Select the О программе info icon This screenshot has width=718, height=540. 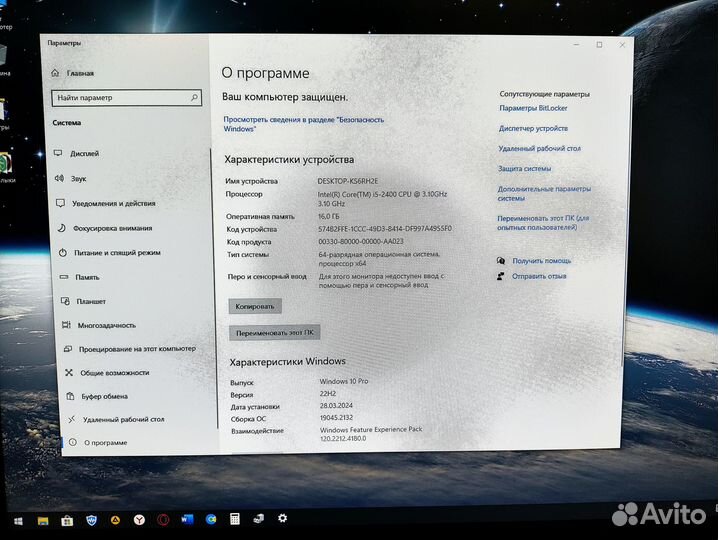(73, 442)
